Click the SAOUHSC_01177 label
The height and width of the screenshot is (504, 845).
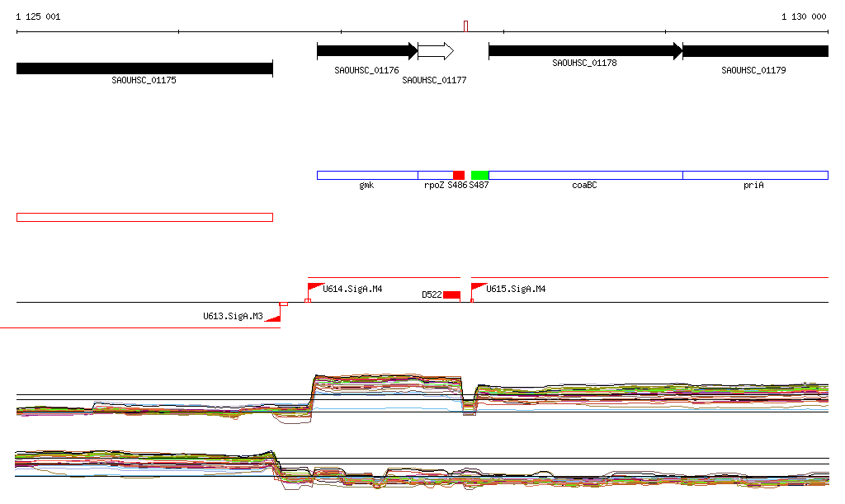pos(434,80)
